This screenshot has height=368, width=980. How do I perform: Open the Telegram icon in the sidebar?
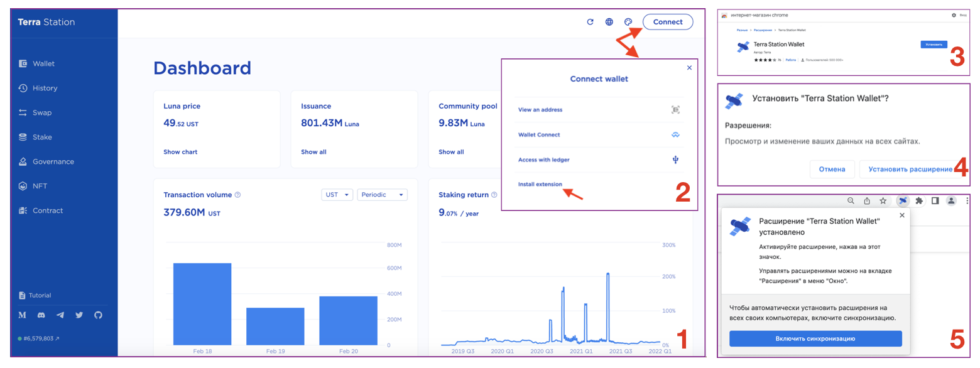[x=60, y=315]
